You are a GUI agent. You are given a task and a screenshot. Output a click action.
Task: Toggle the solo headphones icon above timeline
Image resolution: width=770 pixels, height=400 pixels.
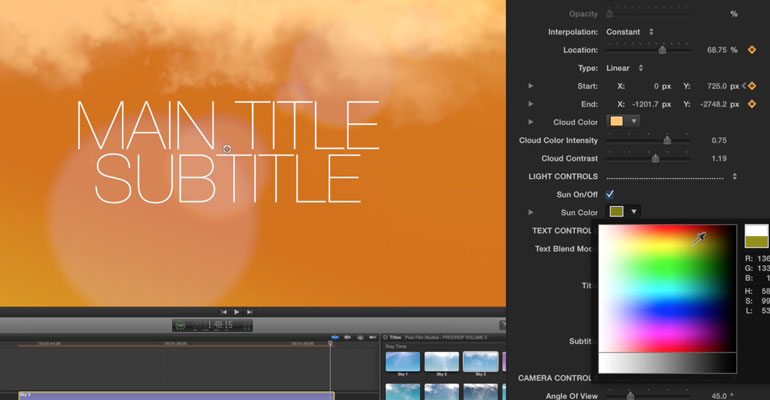coord(360,338)
